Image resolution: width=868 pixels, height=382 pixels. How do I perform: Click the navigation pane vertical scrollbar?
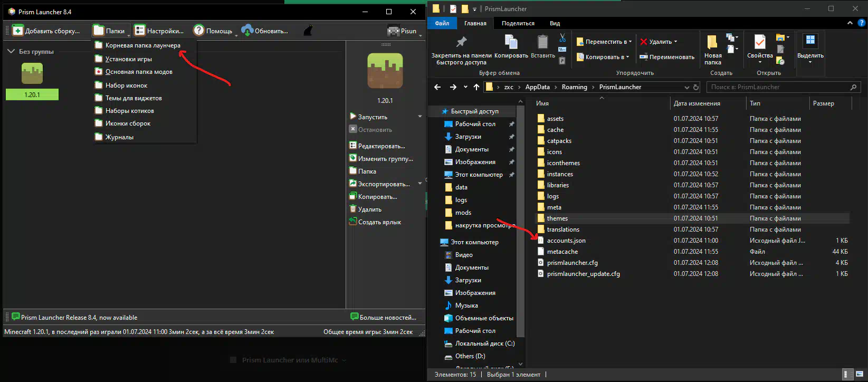521,221
